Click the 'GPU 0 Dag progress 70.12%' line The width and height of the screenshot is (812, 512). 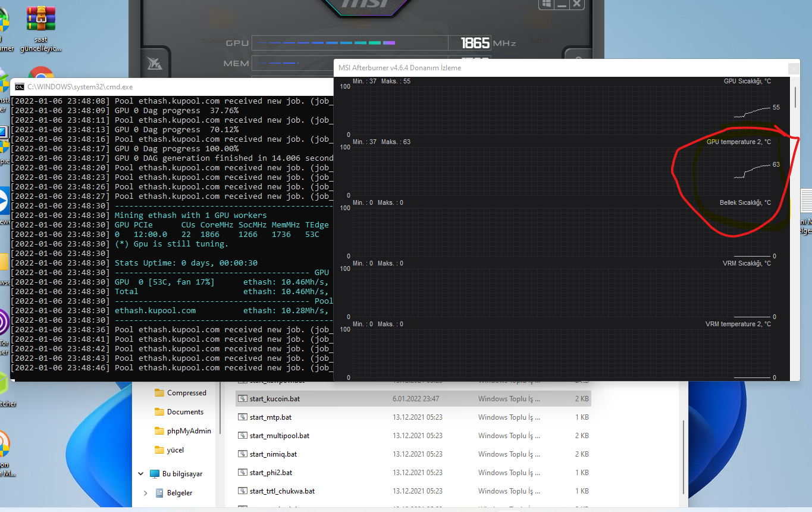[177, 130]
